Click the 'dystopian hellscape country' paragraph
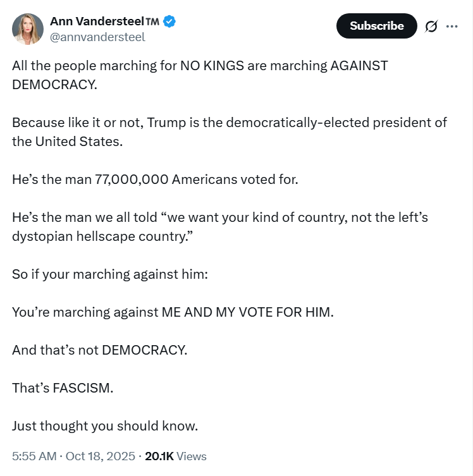The height and width of the screenshot is (476, 473). click(x=219, y=226)
